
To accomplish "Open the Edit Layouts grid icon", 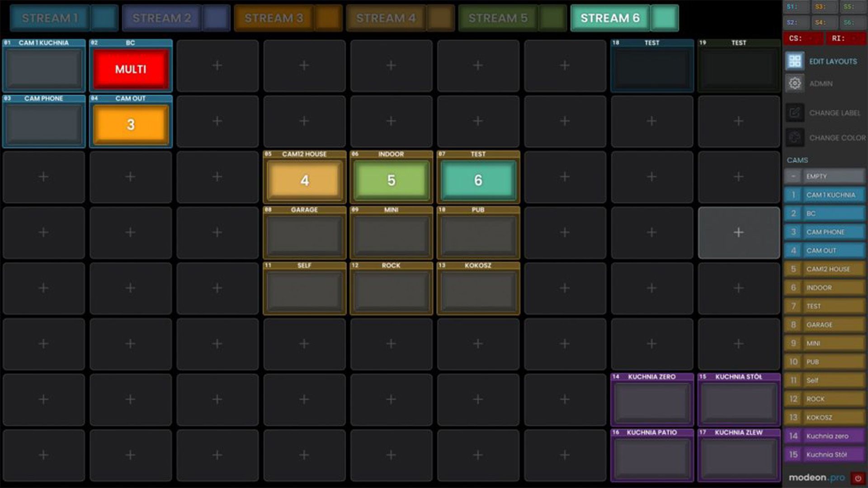I will [795, 61].
